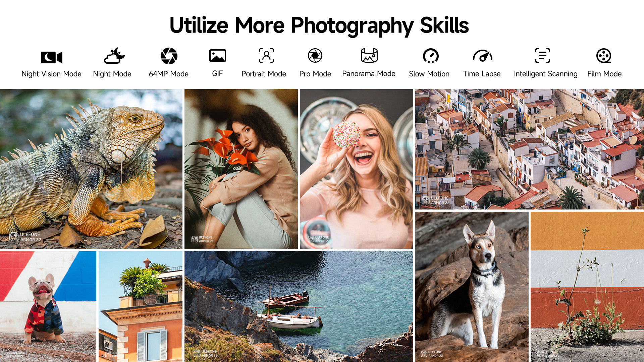Open the woman holding orange flowers photo
The width and height of the screenshot is (644, 362).
241,169
